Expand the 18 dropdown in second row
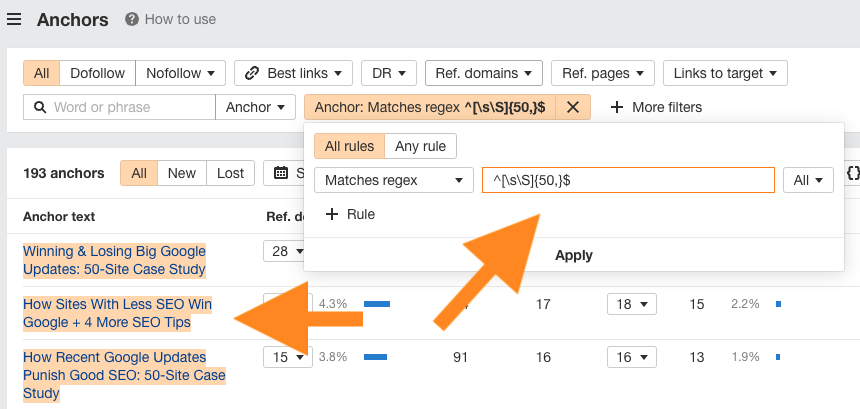The width and height of the screenshot is (860, 409). 632,304
